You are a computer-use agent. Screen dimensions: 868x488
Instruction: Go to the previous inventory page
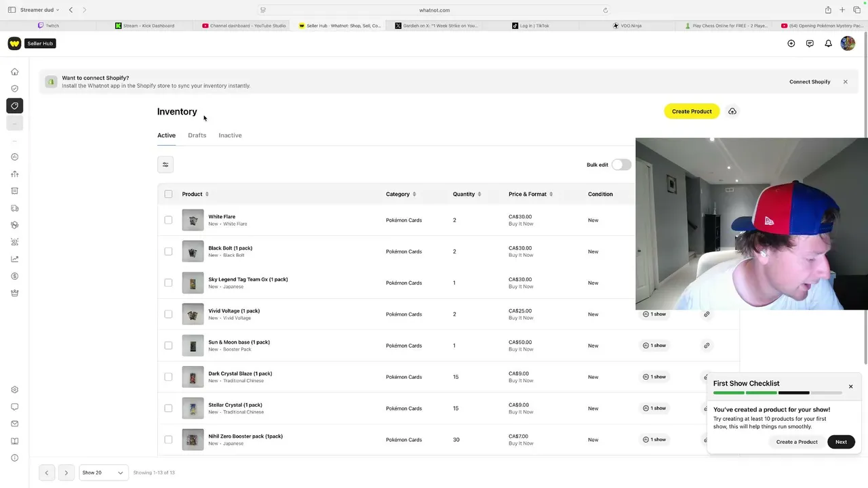pos(47,472)
